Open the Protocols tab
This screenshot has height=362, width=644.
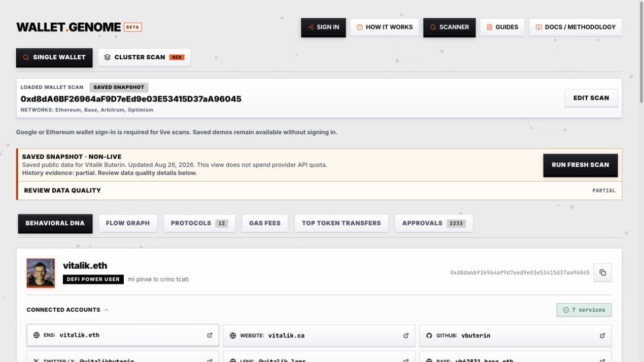coord(199,223)
